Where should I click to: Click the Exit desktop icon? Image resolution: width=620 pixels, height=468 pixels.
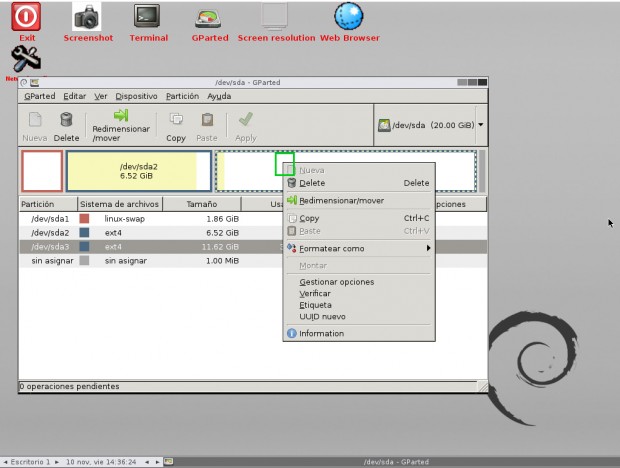(26, 17)
